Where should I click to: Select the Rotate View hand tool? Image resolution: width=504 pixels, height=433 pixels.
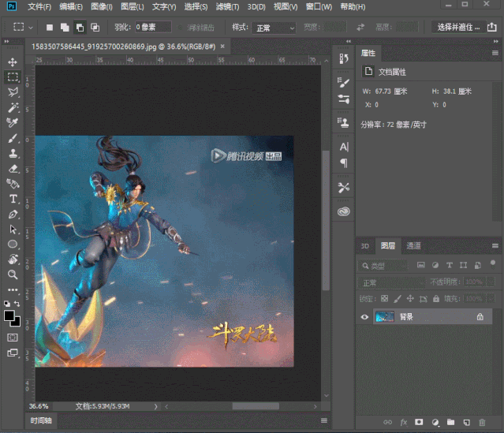(13, 259)
